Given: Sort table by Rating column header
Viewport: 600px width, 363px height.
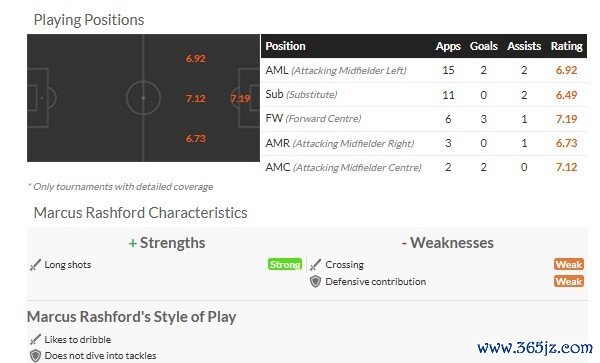Looking at the screenshot, I should [x=566, y=46].
